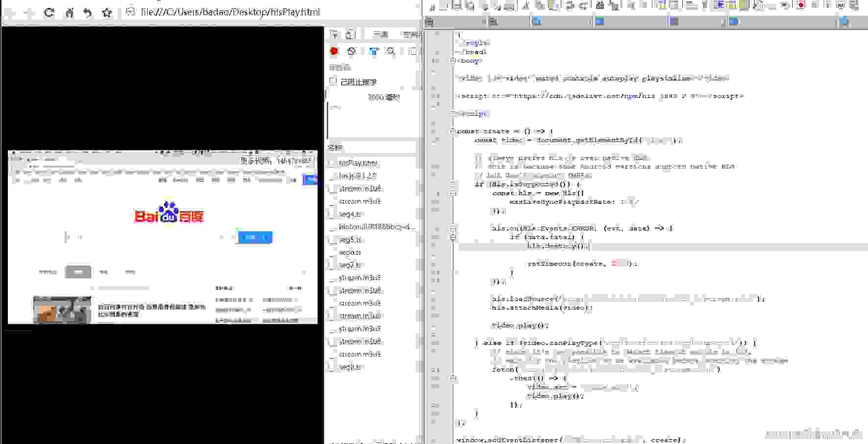
Task: Activate the DevTools element inspector picker
Action: point(334,34)
